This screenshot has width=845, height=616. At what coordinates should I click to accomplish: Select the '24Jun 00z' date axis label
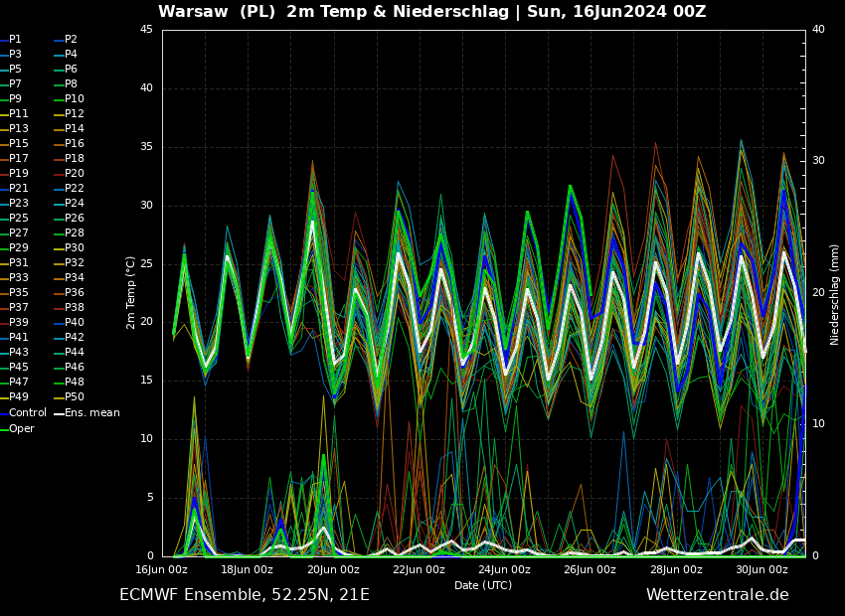point(505,569)
